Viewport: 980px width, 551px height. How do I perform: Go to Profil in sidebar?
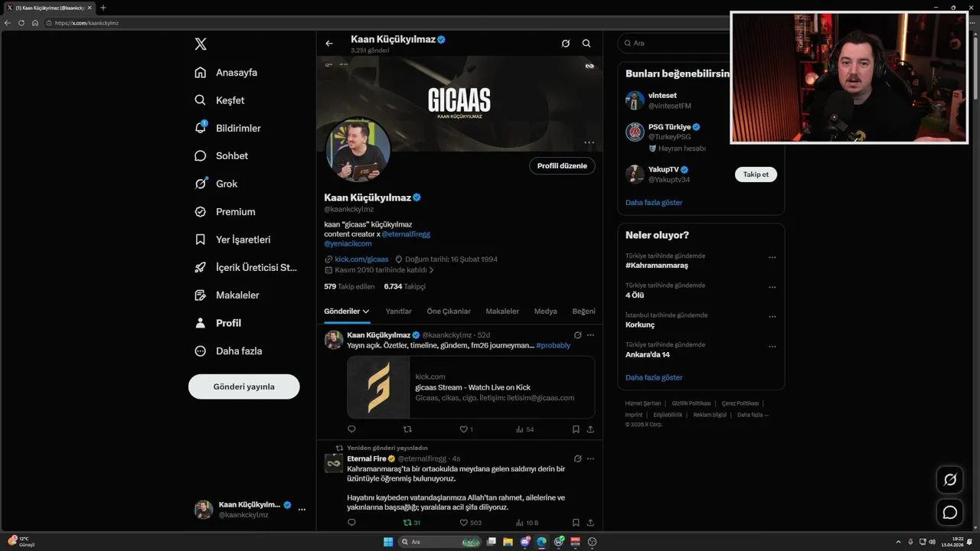pos(218,323)
